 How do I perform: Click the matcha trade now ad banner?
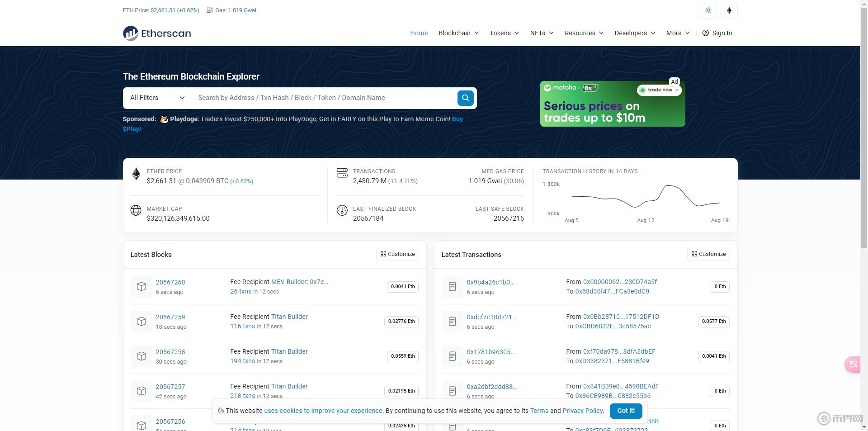coord(613,104)
